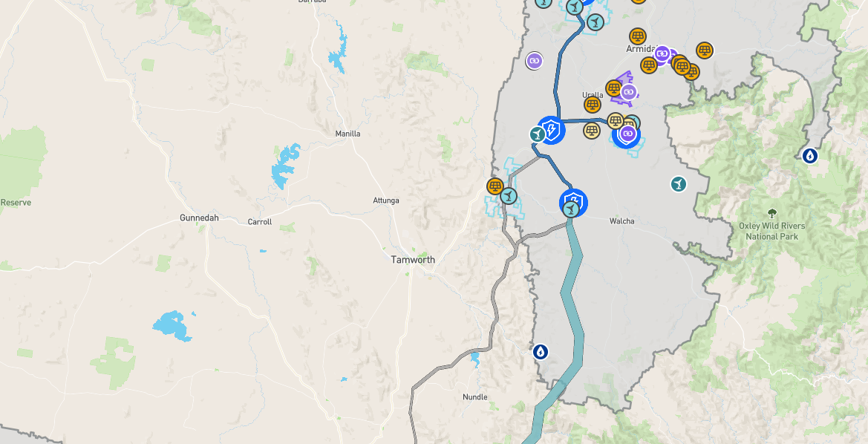The height and width of the screenshot is (444, 868).
Task: Choose the Tamworth city label
Action: (x=413, y=260)
